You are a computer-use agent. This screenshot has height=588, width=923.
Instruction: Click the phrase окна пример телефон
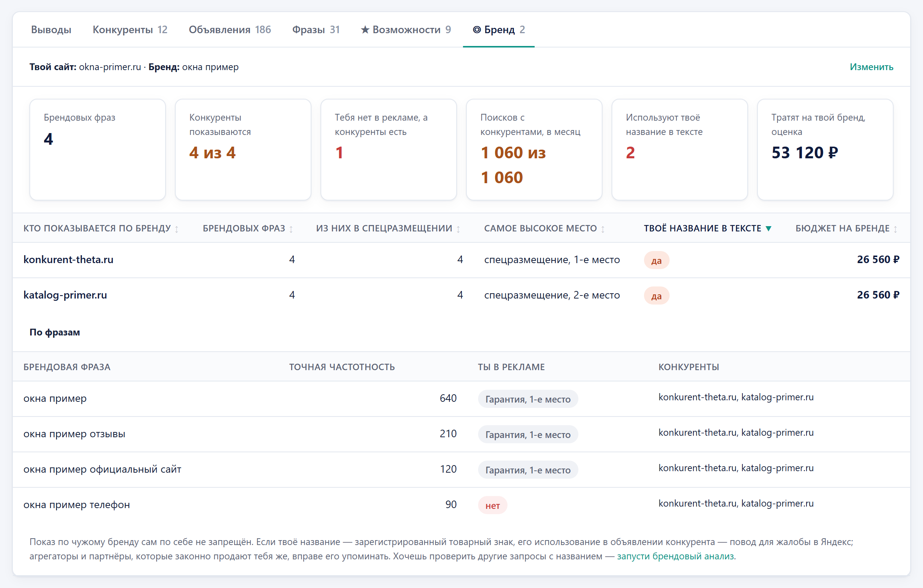tap(77, 504)
